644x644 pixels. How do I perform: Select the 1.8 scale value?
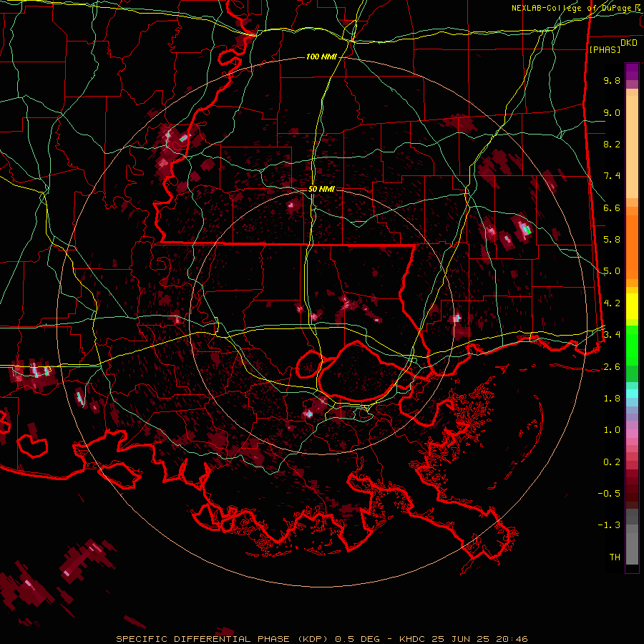click(612, 399)
